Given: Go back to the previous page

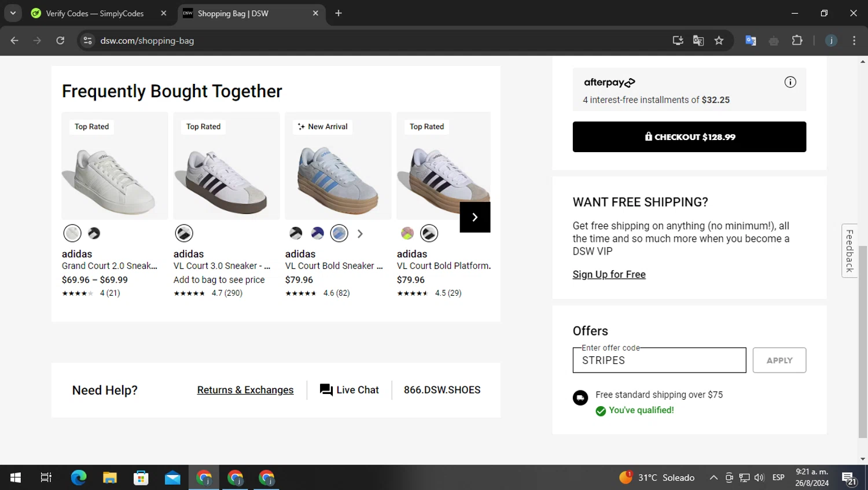Looking at the screenshot, I should click(14, 40).
